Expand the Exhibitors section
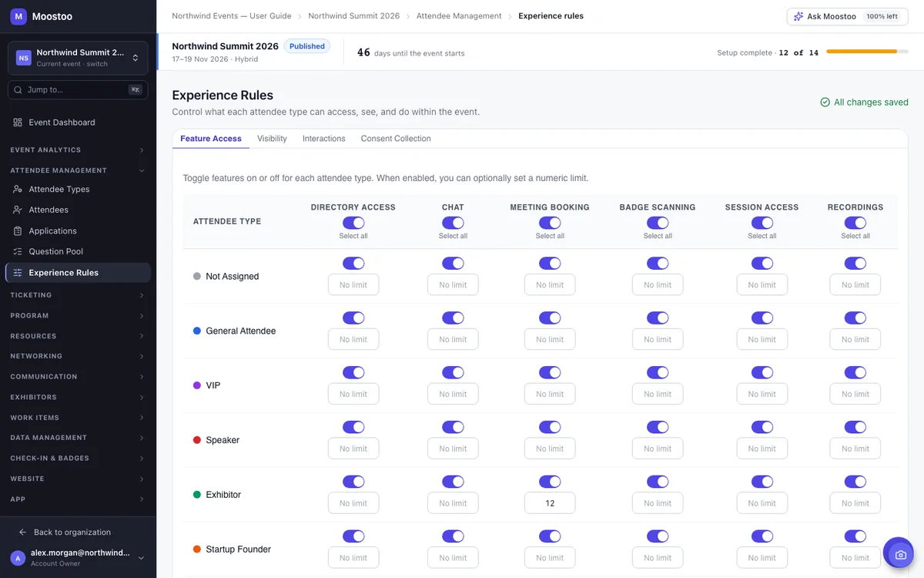Screen dimensions: 924x578 click(x=78, y=397)
